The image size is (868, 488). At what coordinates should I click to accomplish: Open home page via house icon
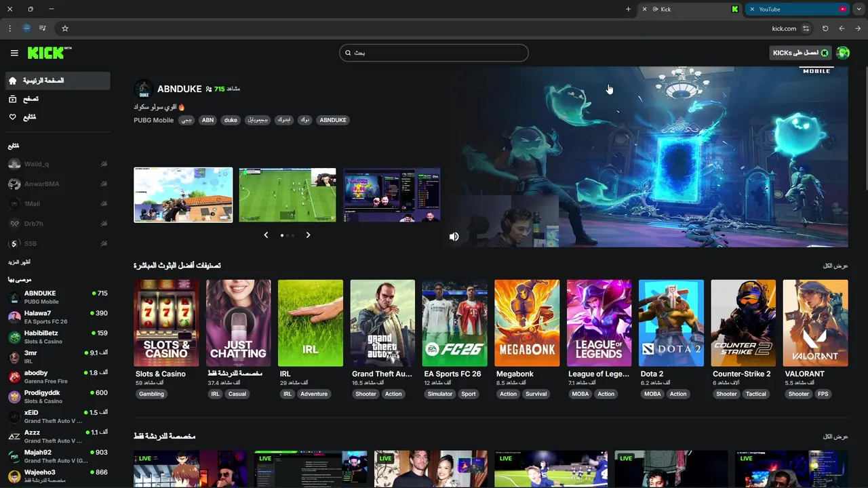tap(13, 81)
